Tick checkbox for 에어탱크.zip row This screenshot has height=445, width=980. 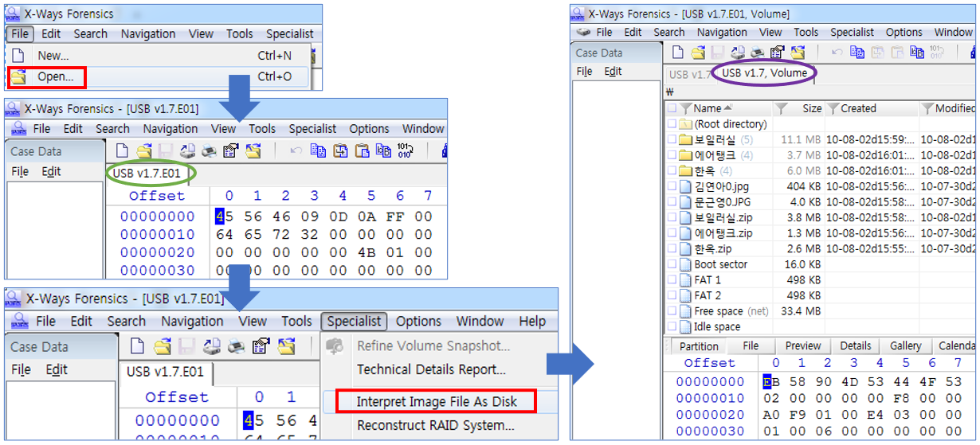click(672, 233)
